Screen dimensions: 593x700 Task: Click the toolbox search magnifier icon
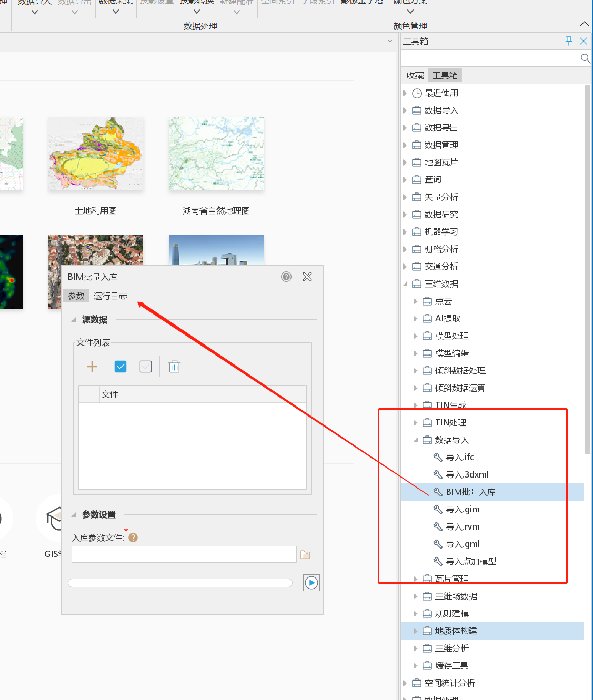(585, 58)
